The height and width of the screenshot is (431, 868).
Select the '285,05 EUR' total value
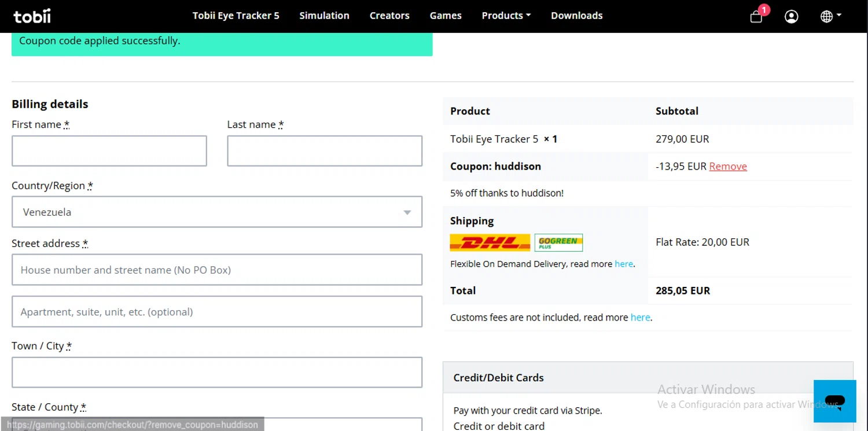click(683, 290)
